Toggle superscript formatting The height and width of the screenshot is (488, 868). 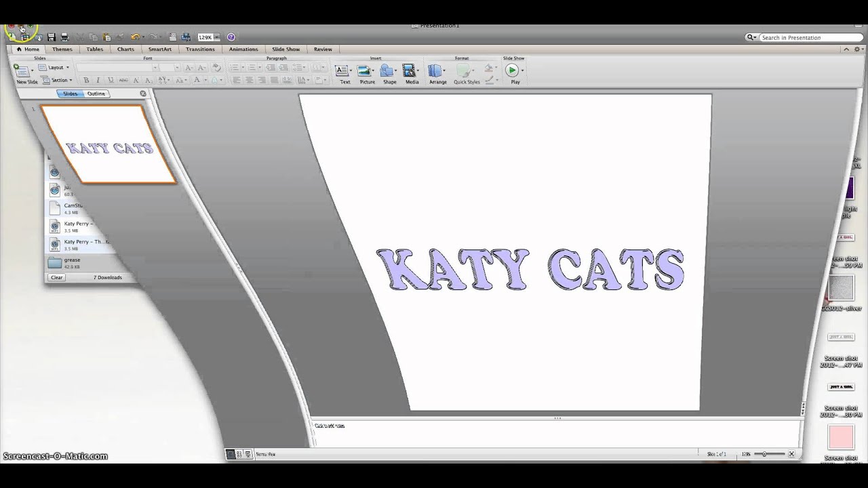[136, 80]
